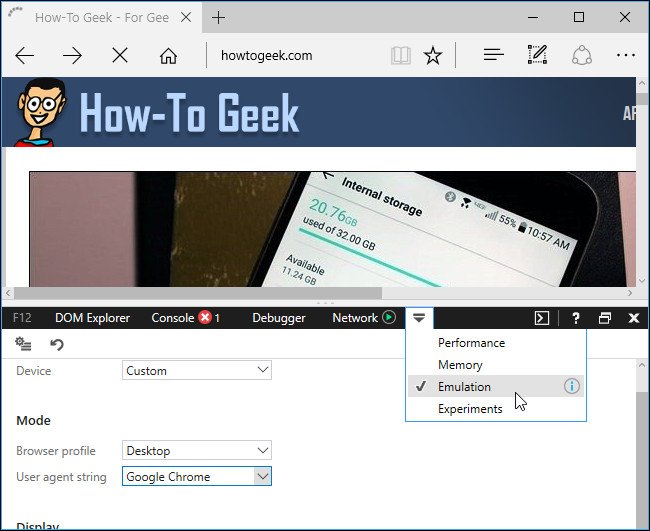Open the More actions ellipsis menu
This screenshot has width=650, height=531.
[626, 55]
